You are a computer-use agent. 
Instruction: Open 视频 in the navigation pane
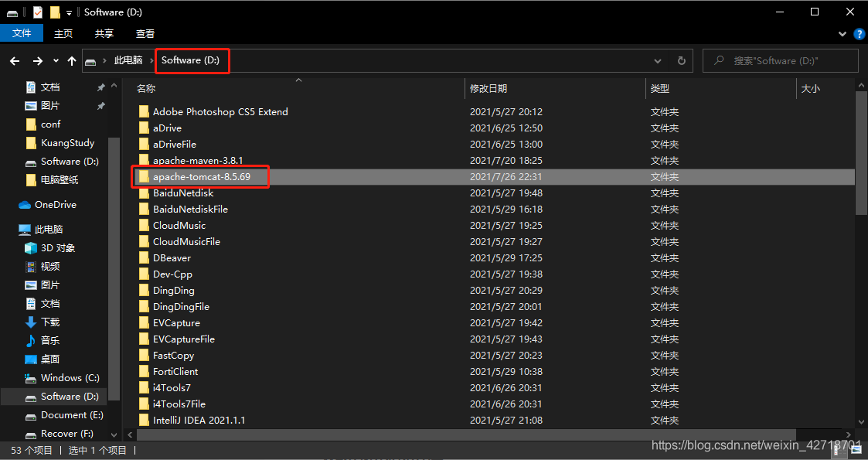click(x=49, y=266)
